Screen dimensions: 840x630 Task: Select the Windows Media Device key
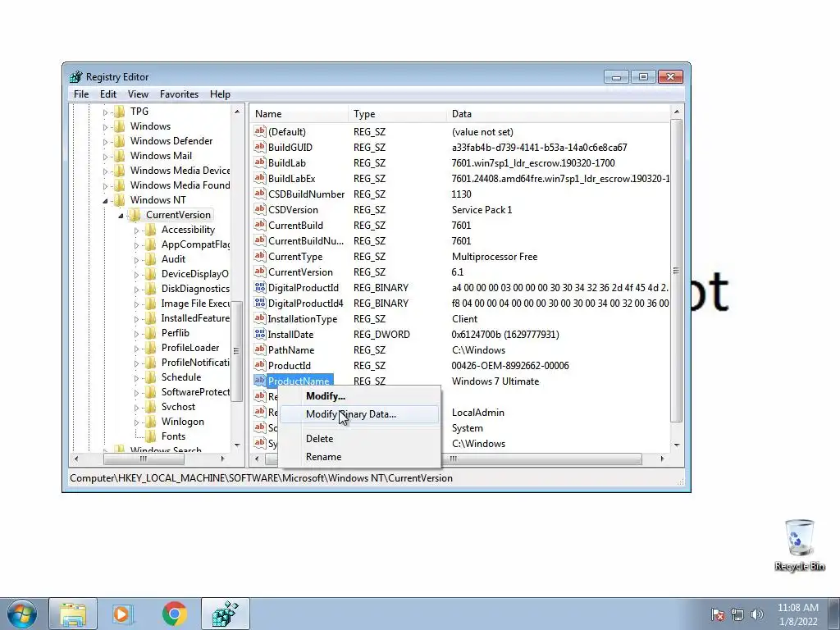(x=180, y=171)
